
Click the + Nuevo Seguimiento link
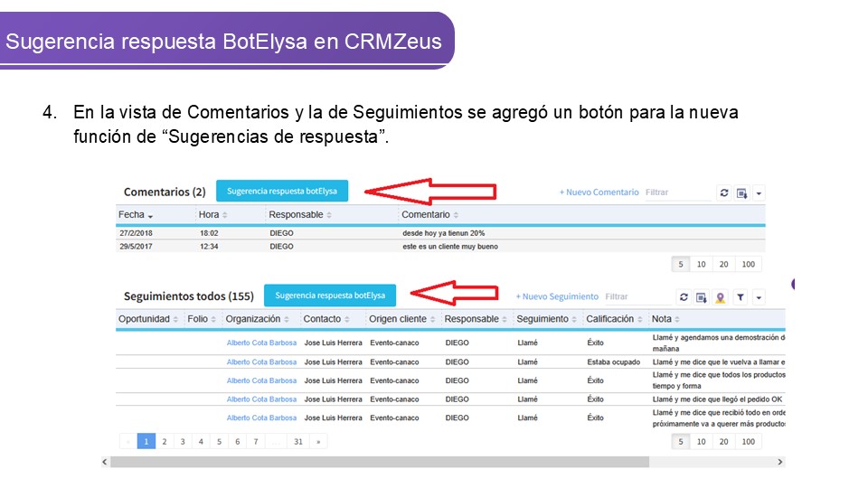557,296
